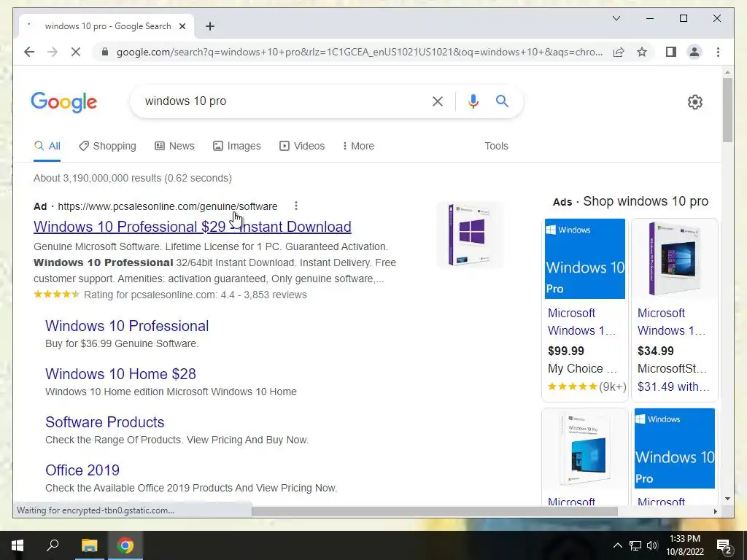Open the 'Windows 10 Professional' sitelink
Viewport: 747px width, 560px height.
(x=127, y=326)
